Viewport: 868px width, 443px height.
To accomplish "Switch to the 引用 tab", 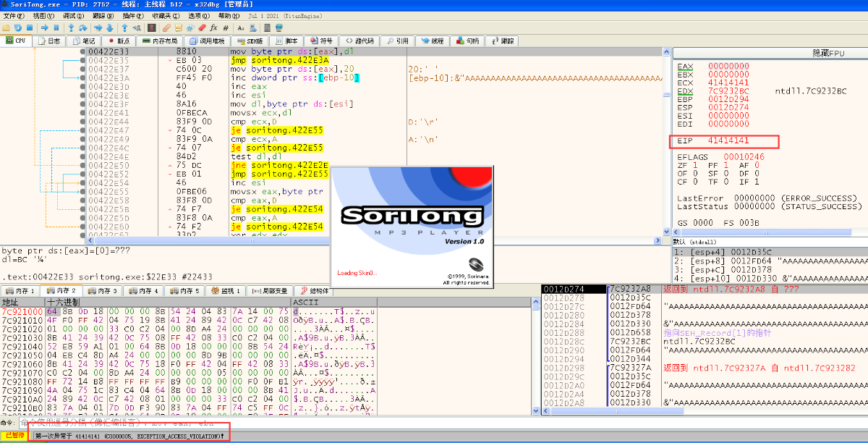I will tap(397, 41).
